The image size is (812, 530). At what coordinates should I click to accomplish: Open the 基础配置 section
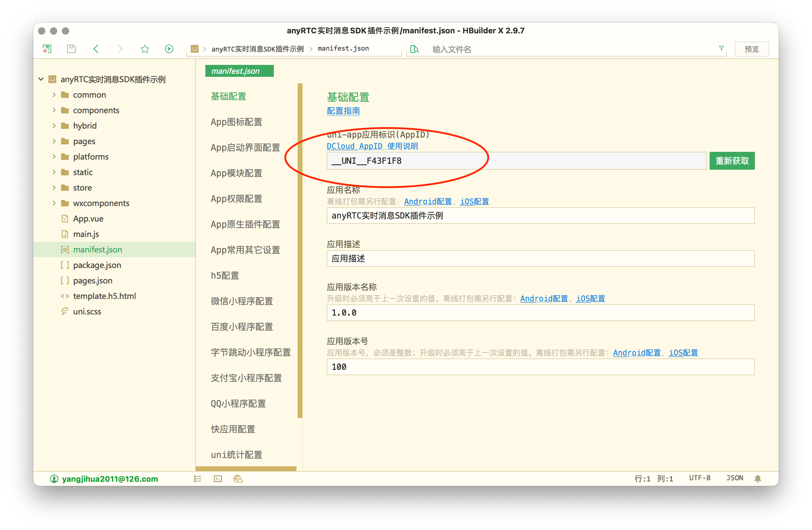[x=228, y=96]
